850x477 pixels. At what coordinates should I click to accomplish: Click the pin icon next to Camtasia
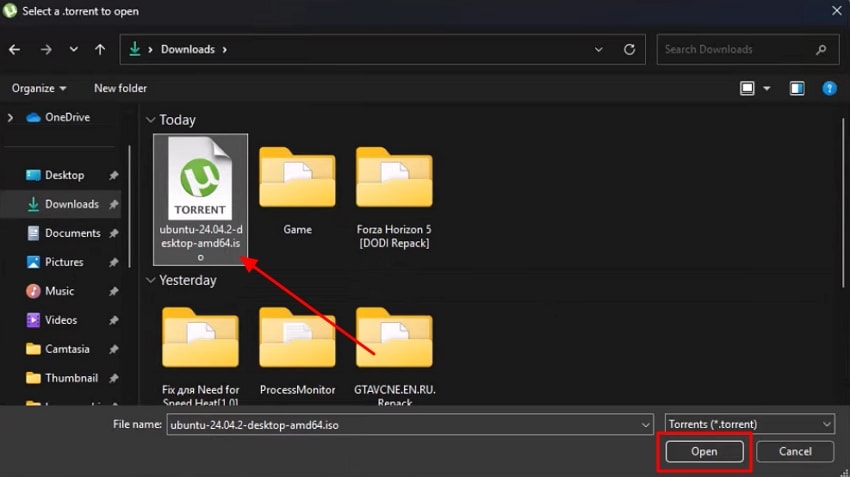pyautogui.click(x=113, y=350)
